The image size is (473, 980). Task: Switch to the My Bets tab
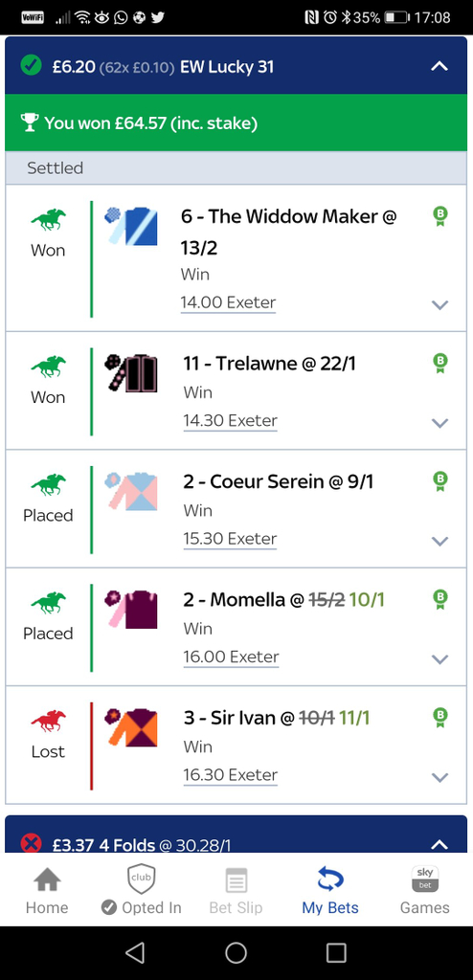[330, 889]
